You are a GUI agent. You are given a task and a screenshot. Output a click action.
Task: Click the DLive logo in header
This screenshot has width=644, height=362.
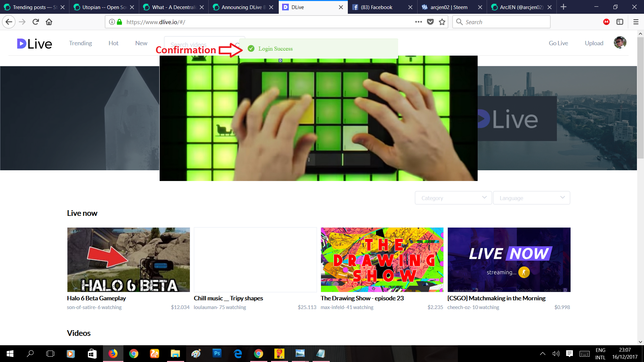pos(35,44)
